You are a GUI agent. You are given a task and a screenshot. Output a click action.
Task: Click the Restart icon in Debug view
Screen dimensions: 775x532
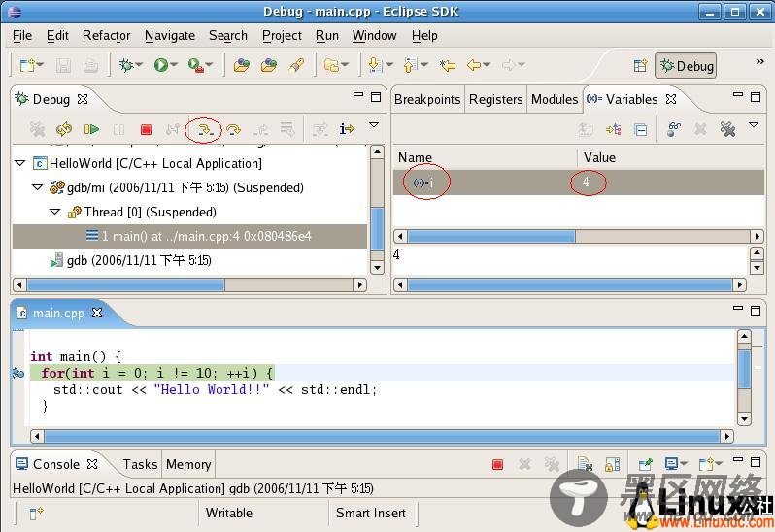point(64,129)
